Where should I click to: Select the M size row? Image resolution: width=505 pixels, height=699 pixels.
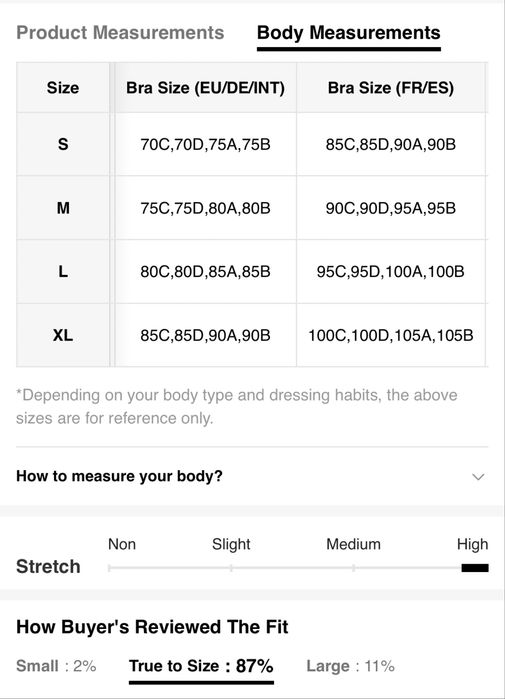pos(252,208)
